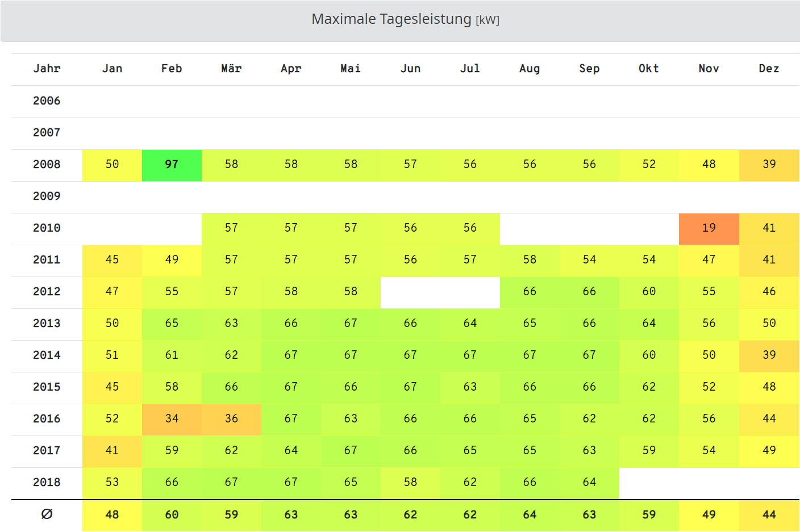Select the 2006 year row label
Viewport: 800px width, 532px height.
point(47,101)
